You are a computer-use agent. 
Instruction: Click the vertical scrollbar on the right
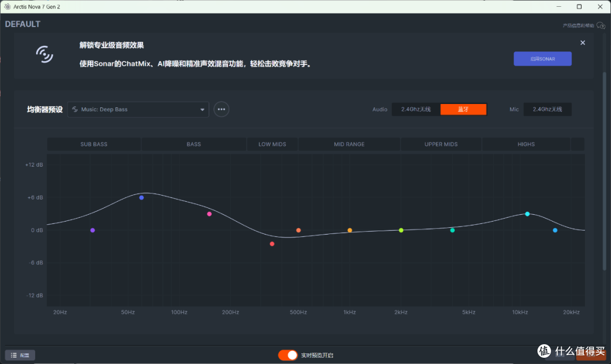tap(604, 171)
